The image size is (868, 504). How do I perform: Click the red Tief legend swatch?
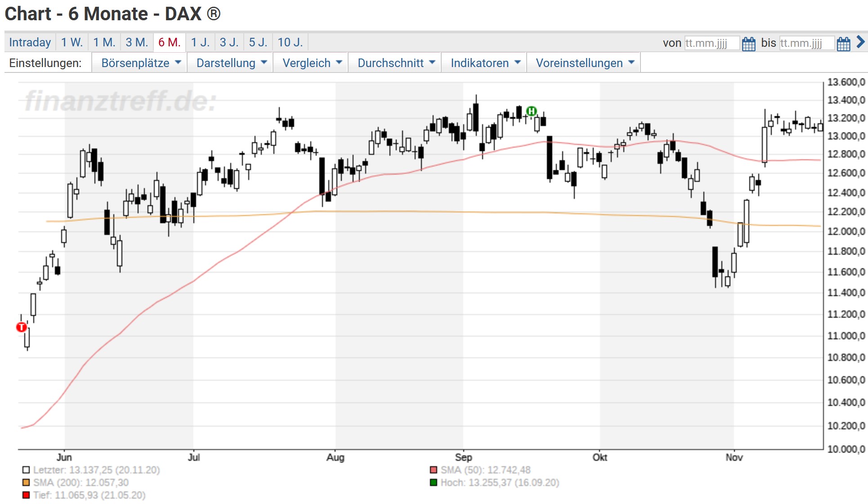click(x=26, y=495)
